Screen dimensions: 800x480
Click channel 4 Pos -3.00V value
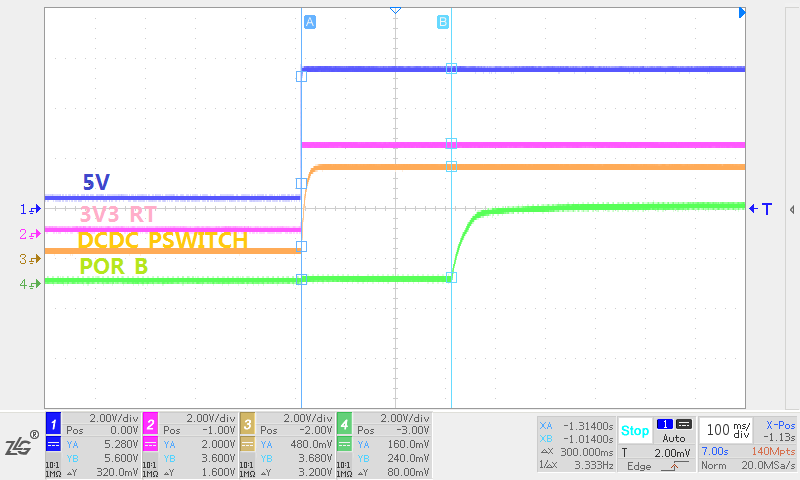tap(393, 431)
